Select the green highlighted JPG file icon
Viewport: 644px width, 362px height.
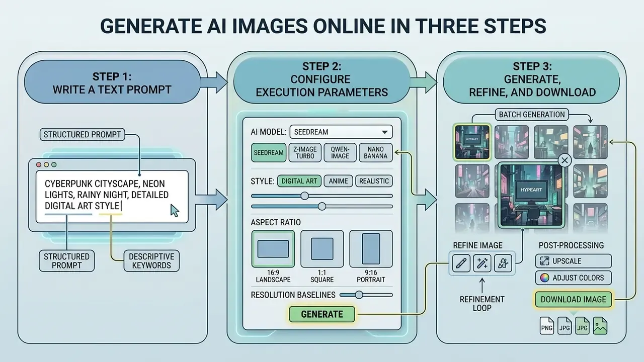coord(583,325)
